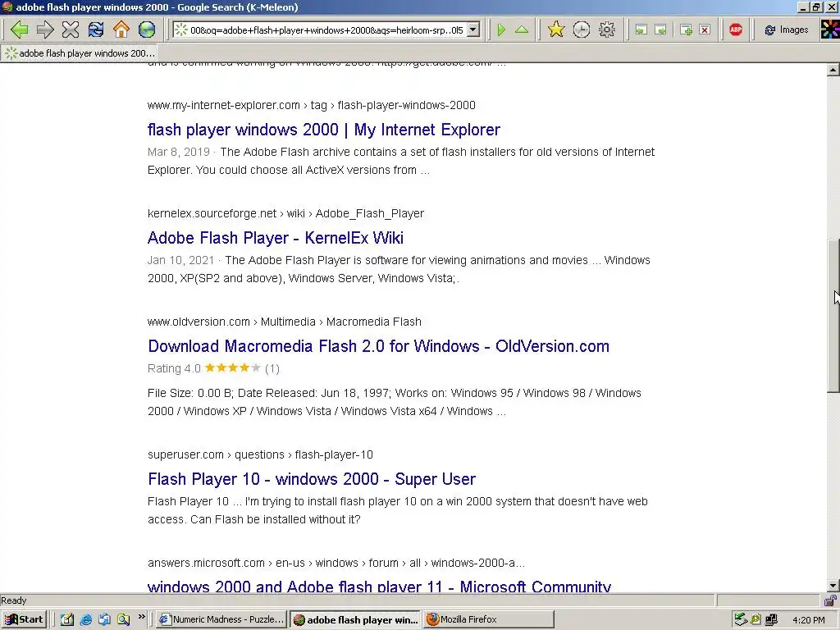Launch Internet Explorer from Quick Launch
840x630 pixels.
point(85,619)
